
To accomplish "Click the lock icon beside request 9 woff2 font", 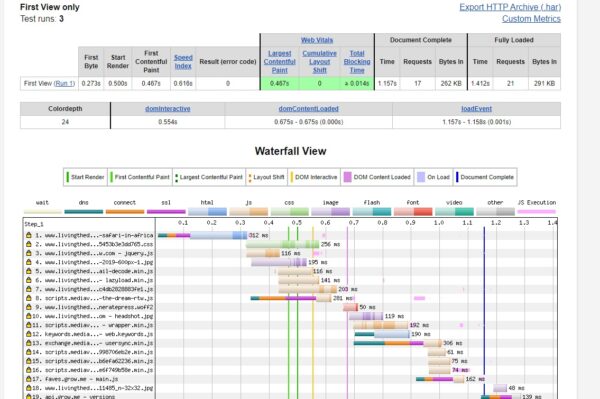I will (29, 307).
